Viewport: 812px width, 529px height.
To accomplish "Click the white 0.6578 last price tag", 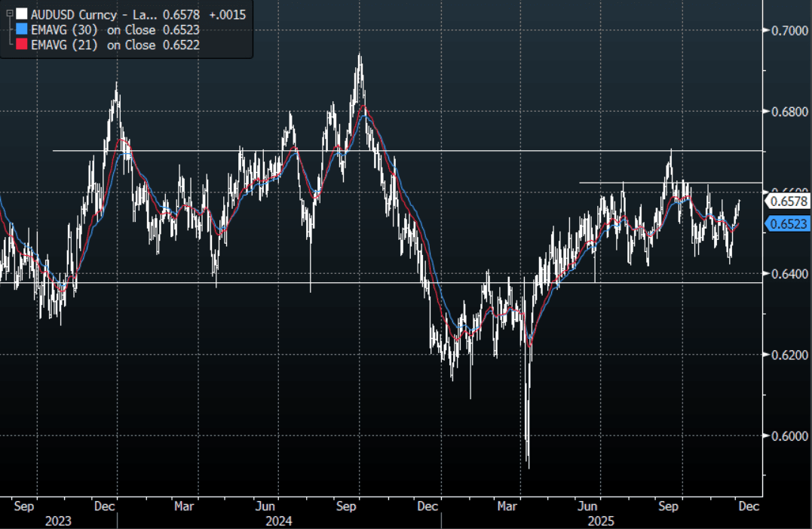I will pyautogui.click(x=787, y=201).
